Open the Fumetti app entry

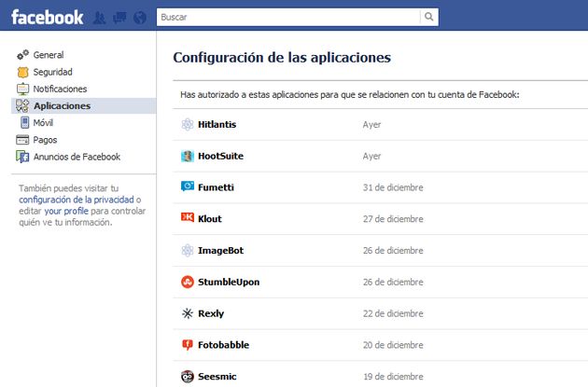click(216, 187)
